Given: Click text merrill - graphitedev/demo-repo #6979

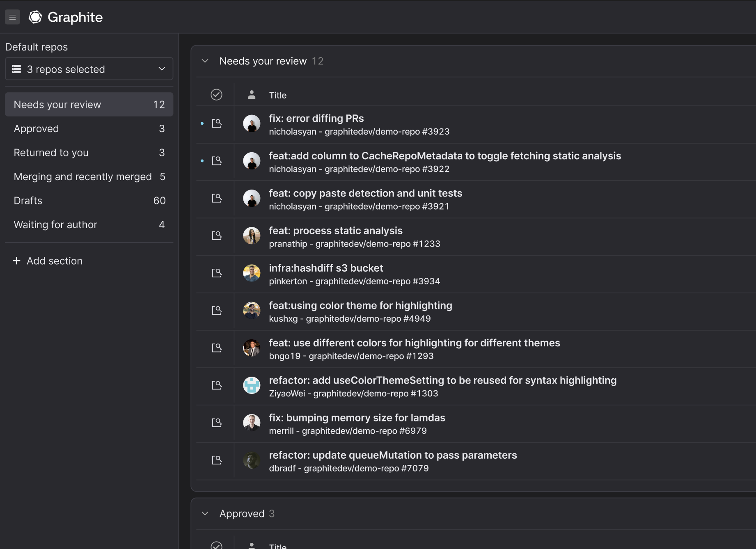Looking at the screenshot, I should [x=348, y=431].
